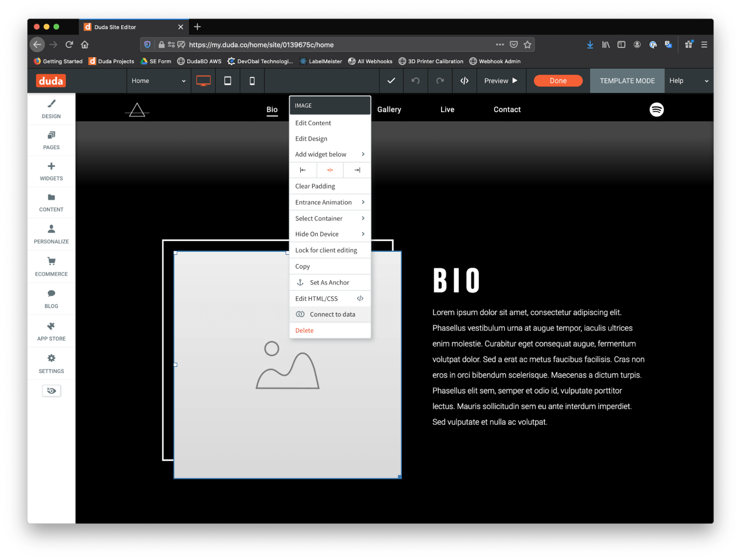The width and height of the screenshot is (741, 560).
Task: Switch to tablet device view
Action: point(228,81)
